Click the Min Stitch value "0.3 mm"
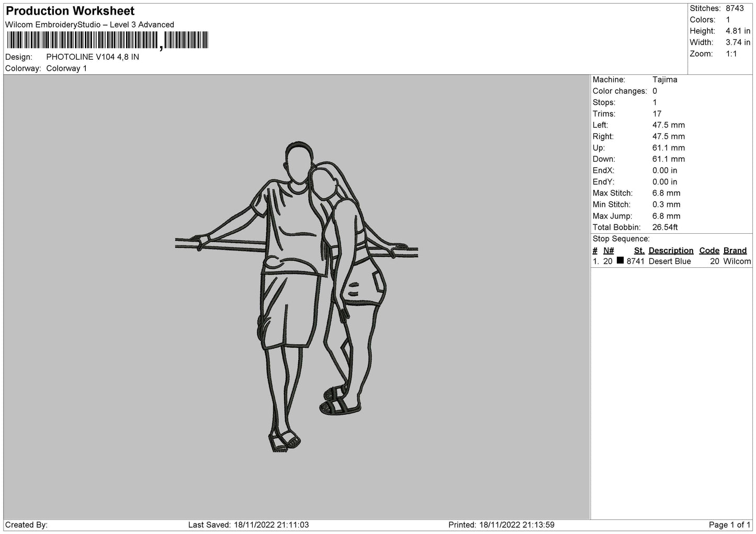 click(667, 204)
